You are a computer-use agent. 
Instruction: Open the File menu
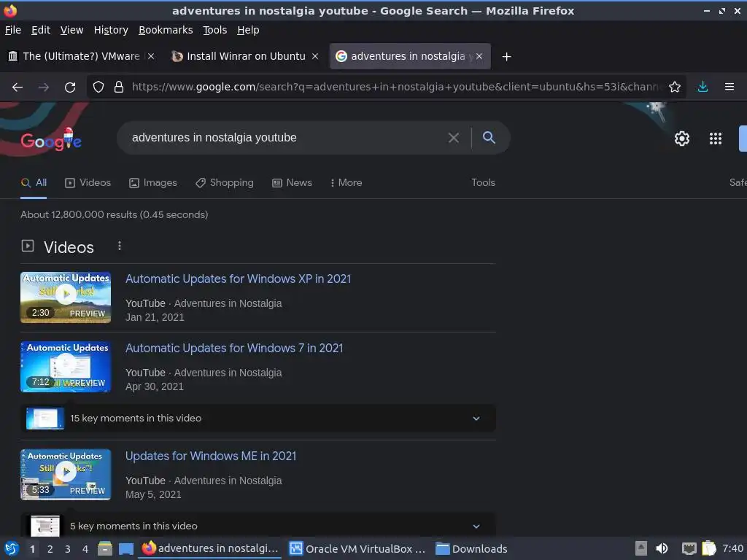(13, 30)
